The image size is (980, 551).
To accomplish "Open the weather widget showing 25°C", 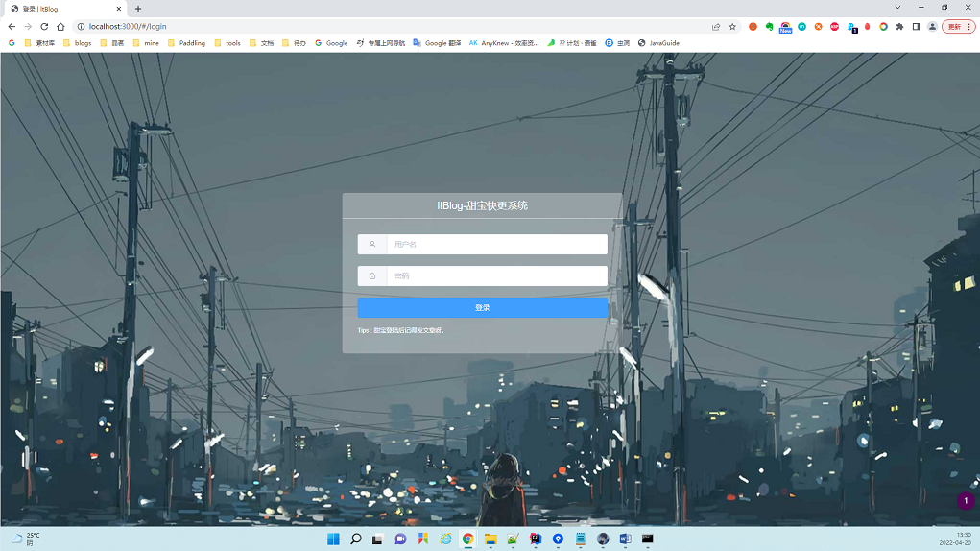I will (26, 539).
